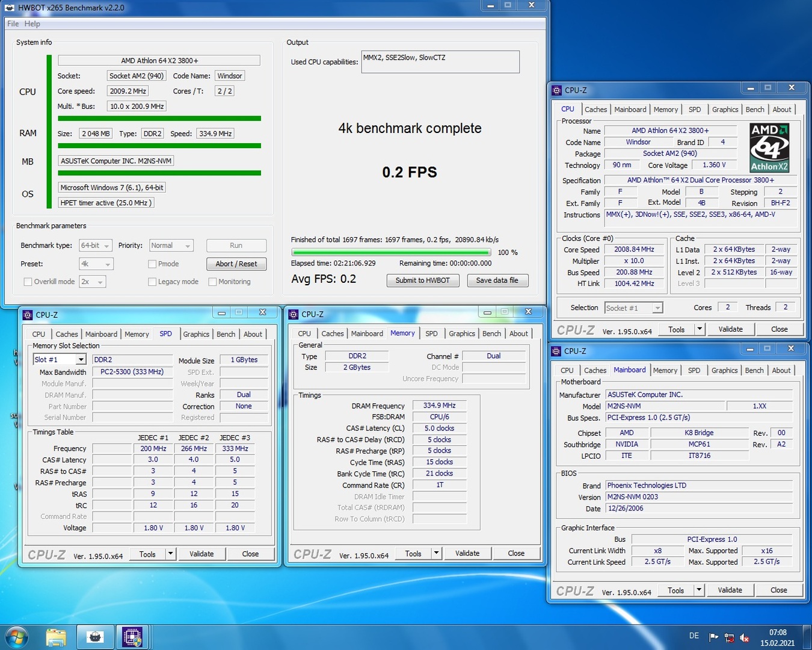Switch to Caches tab in SPD window
812x650 pixels.
pyautogui.click(x=67, y=334)
